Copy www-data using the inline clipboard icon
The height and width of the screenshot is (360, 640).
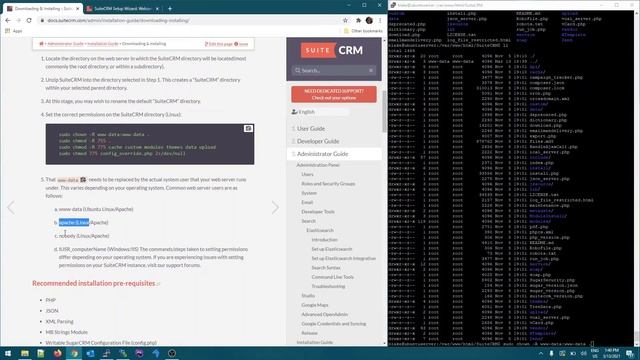coord(83,180)
